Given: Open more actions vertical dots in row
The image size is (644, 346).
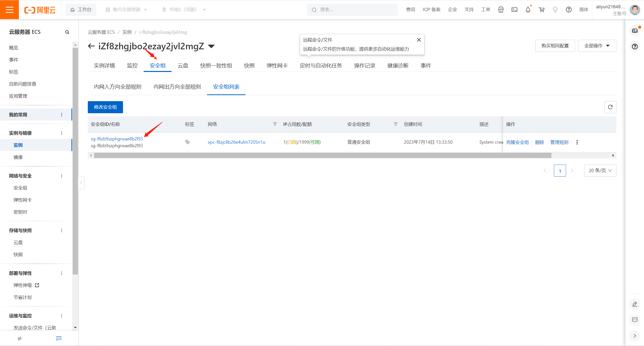Looking at the screenshot, I should pyautogui.click(x=577, y=142).
